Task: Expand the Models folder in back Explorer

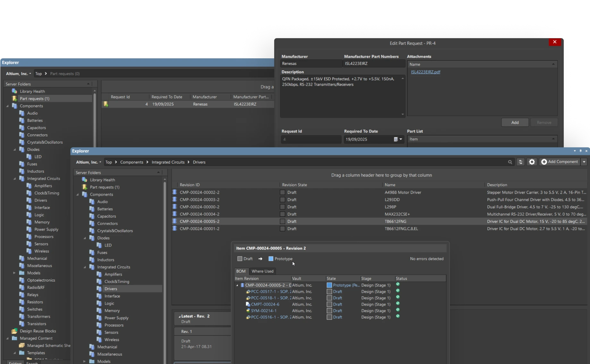Action: 14,273
